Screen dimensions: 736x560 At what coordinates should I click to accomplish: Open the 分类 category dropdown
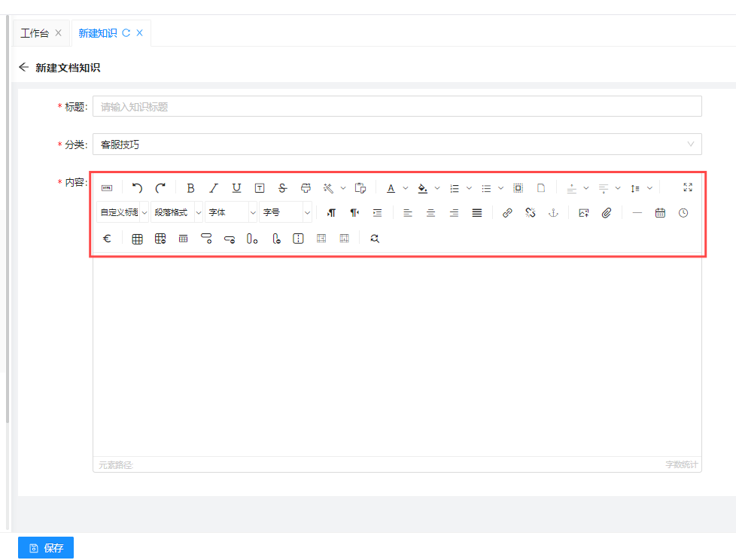click(x=397, y=145)
